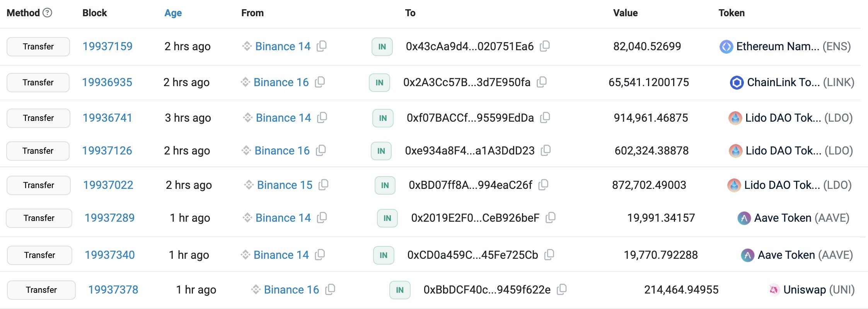Open block 19937159 details
The width and height of the screenshot is (868, 309).
point(107,46)
